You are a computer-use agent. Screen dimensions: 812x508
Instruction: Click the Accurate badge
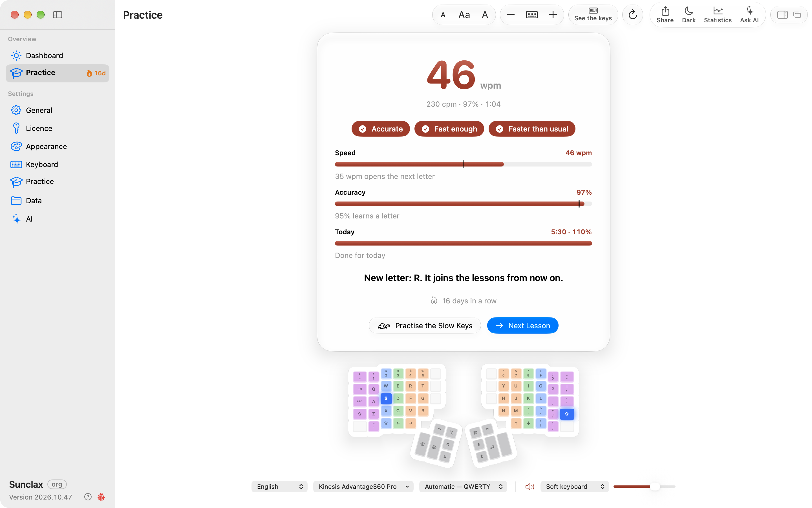pos(381,129)
